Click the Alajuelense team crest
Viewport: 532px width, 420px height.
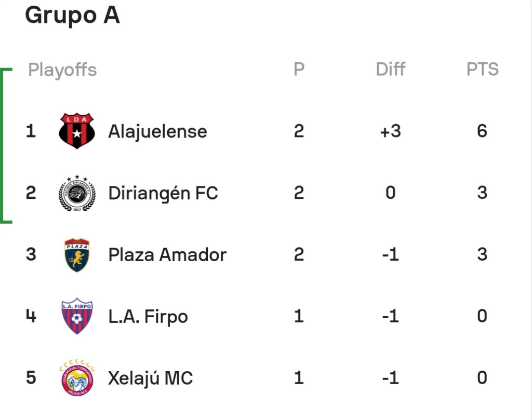(77, 131)
